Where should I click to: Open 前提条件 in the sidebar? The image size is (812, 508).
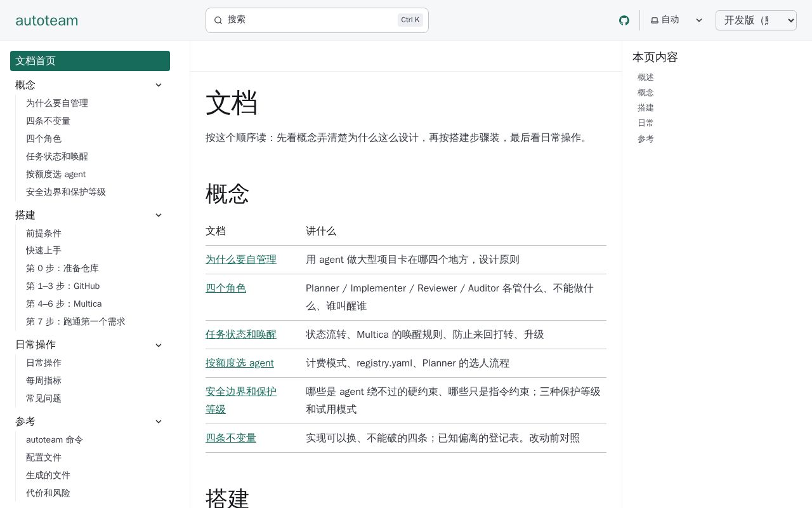(x=44, y=233)
